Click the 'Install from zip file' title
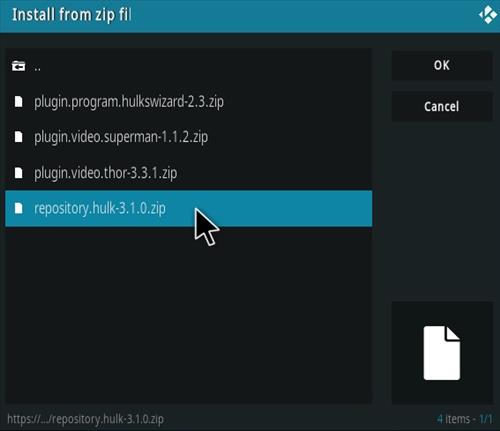The width and height of the screenshot is (500, 431). coord(72,15)
